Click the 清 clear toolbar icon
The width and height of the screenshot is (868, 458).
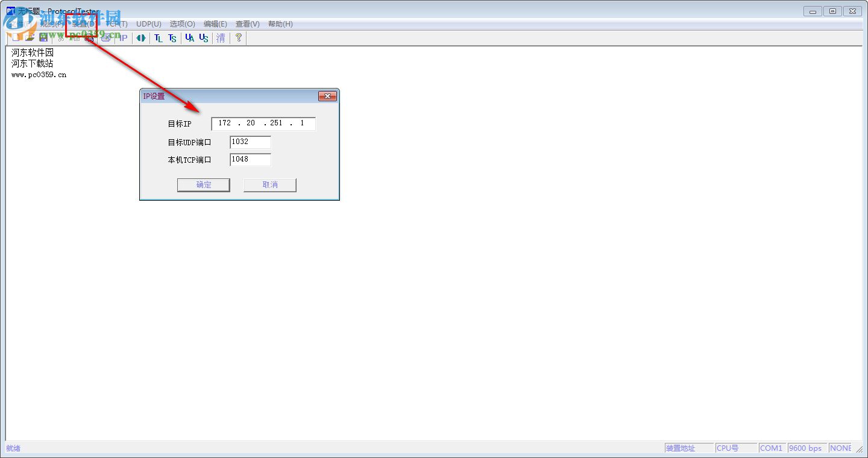coord(221,37)
